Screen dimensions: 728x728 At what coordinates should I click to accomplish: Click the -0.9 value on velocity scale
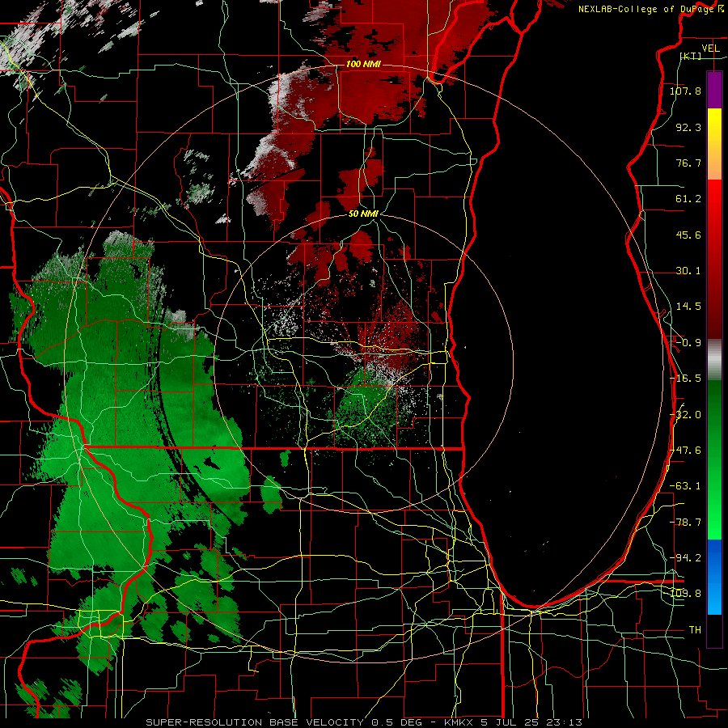pos(688,343)
